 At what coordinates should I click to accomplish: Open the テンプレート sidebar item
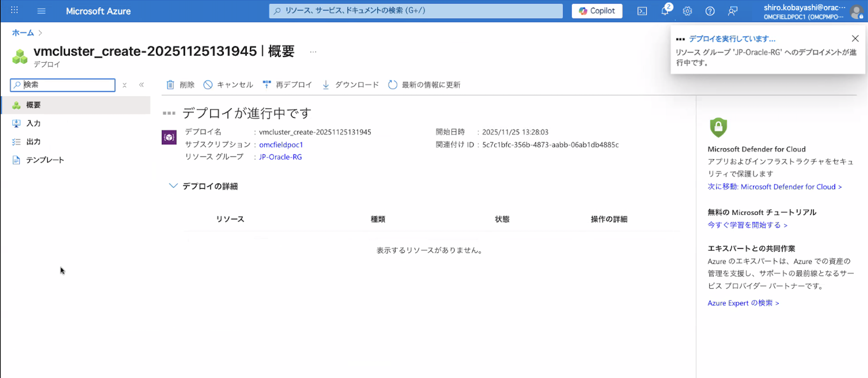click(44, 160)
